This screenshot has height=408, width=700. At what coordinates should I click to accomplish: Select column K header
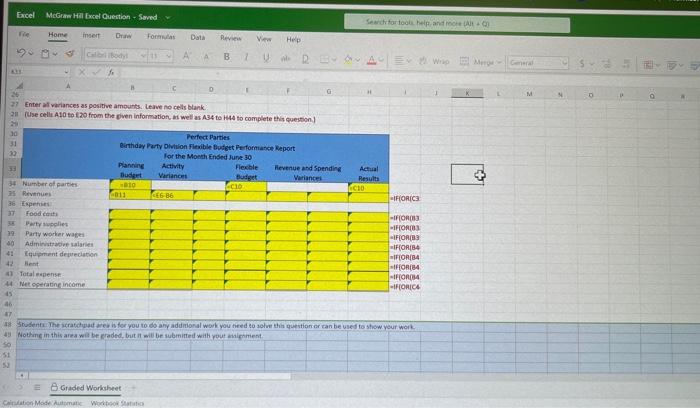click(467, 93)
